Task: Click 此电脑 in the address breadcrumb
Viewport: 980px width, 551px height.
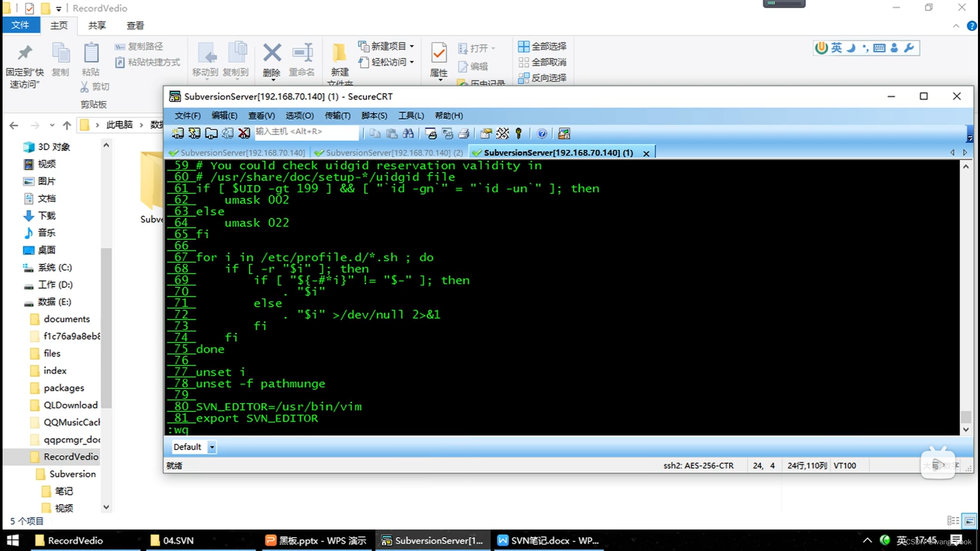Action: point(119,125)
